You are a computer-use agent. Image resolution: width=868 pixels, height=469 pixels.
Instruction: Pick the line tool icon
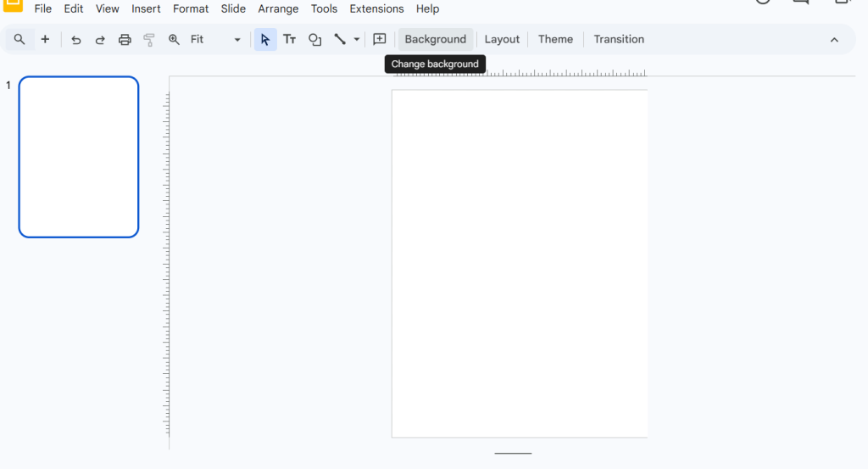[340, 40]
